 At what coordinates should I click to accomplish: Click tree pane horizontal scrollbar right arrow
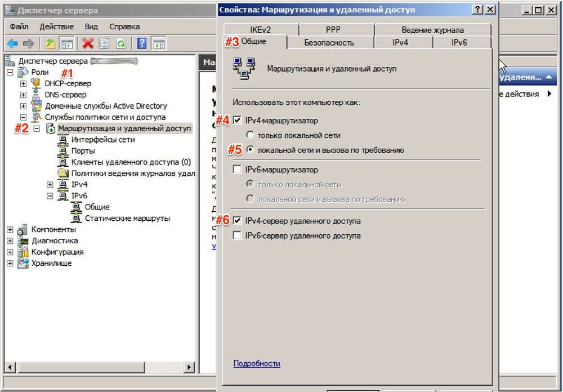click(189, 367)
